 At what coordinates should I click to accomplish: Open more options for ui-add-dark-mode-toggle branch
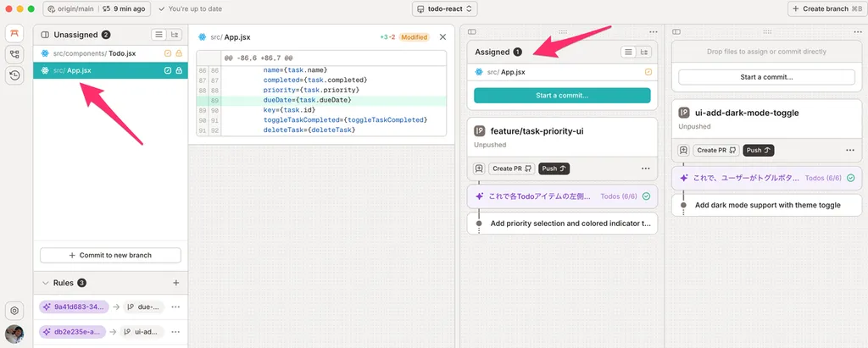tap(849, 150)
